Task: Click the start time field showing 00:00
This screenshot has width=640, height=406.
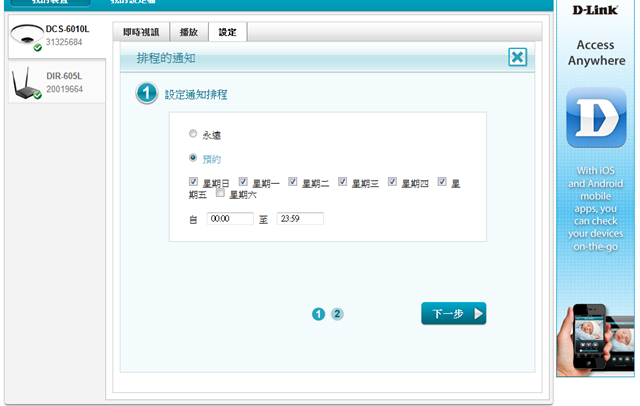Action: tap(230, 218)
